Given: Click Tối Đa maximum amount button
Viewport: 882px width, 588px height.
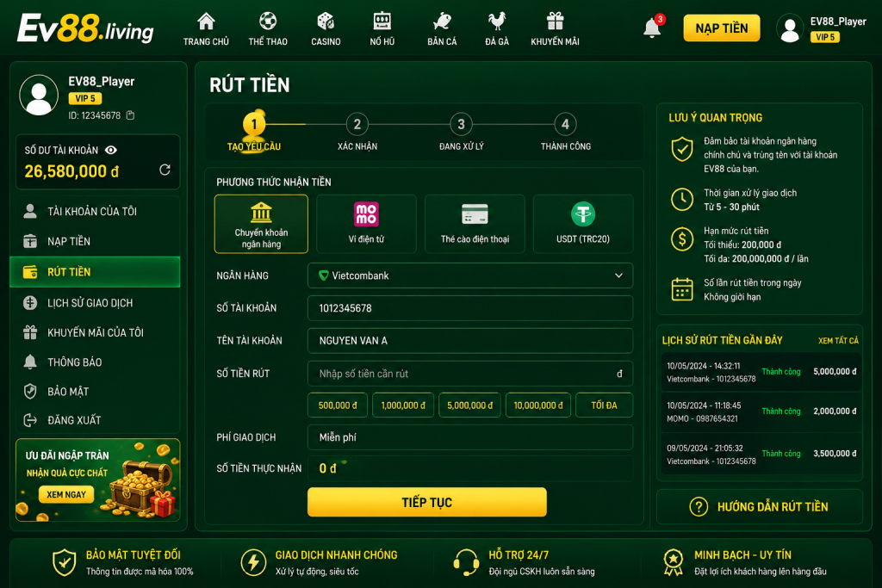Looking at the screenshot, I should point(604,405).
